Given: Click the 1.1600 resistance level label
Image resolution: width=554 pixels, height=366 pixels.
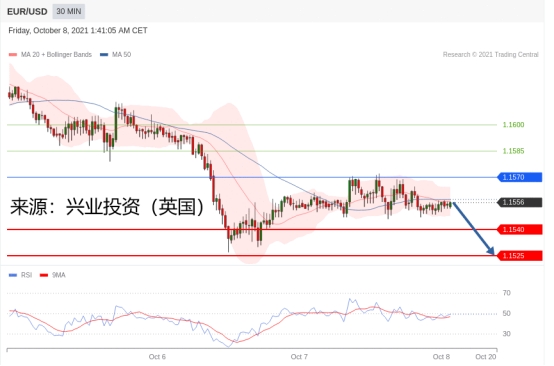Looking at the screenshot, I should click(x=513, y=125).
